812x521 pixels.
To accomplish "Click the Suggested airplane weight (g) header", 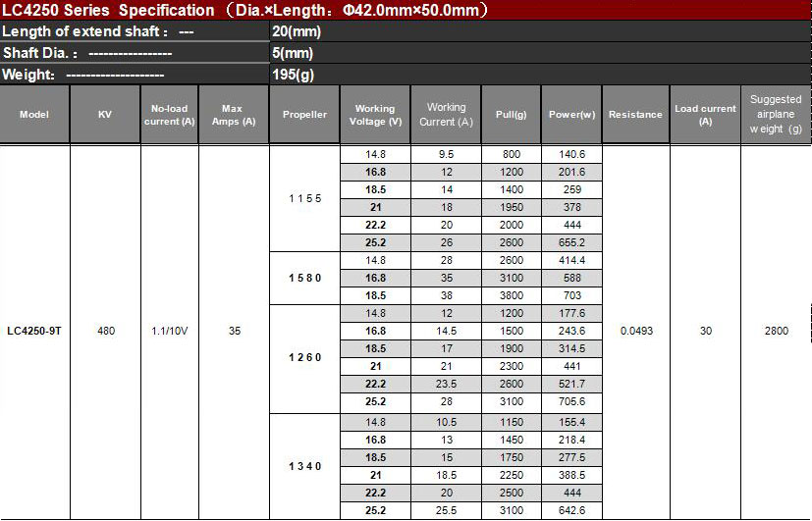I will point(776,114).
